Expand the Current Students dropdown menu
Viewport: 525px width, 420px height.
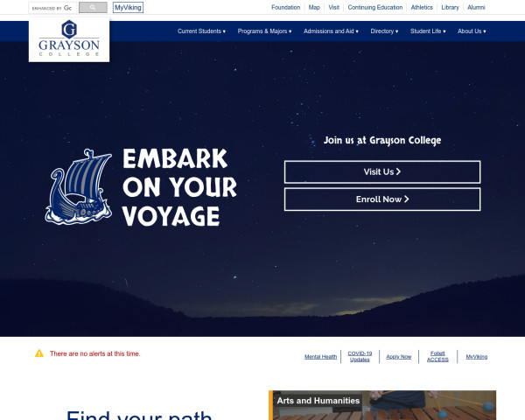click(201, 31)
